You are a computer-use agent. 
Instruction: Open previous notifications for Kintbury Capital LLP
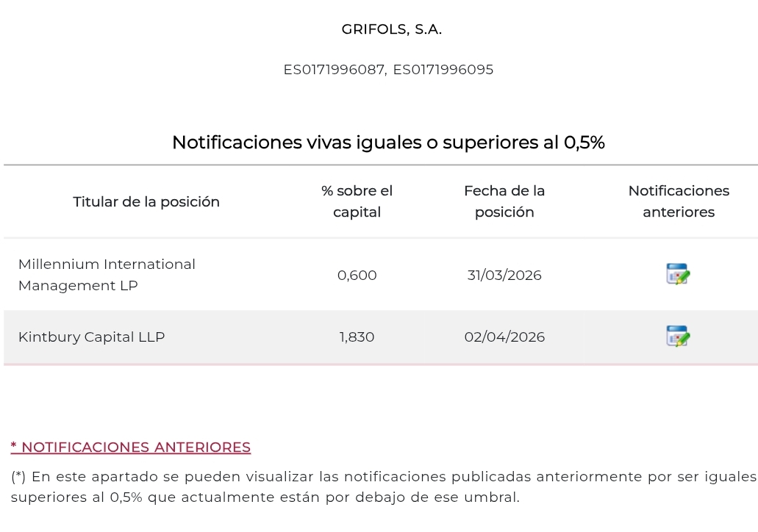(x=677, y=337)
